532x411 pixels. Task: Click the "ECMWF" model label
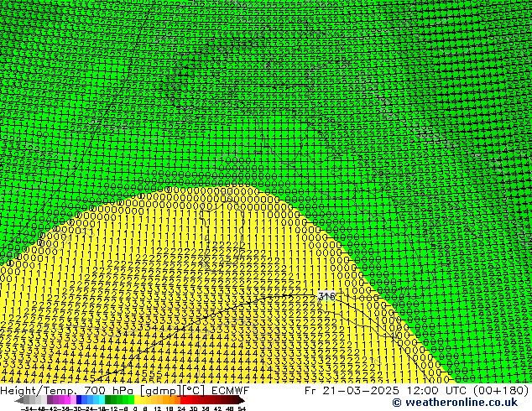[231, 391]
